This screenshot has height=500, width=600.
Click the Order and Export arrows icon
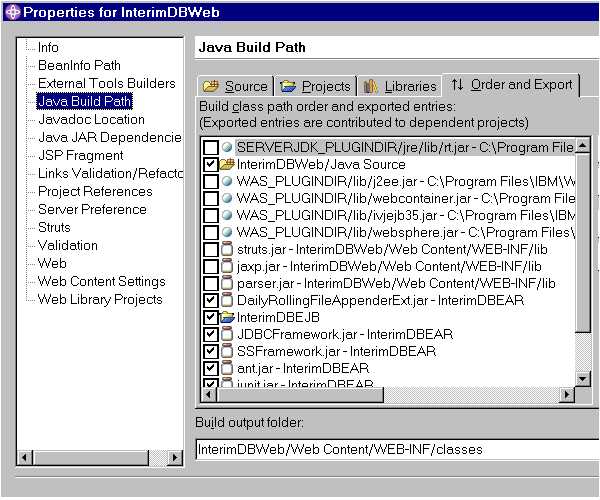457,85
